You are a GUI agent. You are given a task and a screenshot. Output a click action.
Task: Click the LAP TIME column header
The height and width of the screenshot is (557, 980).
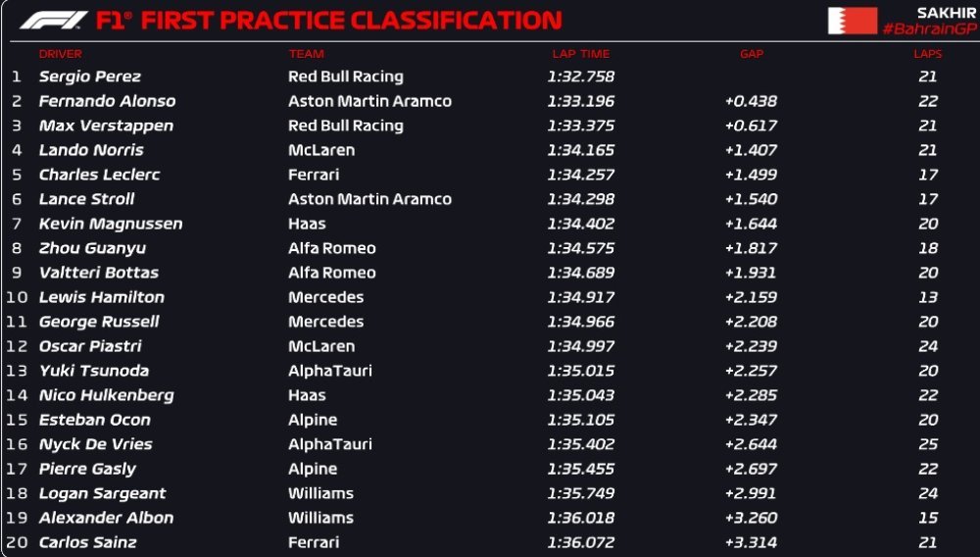pyautogui.click(x=580, y=54)
